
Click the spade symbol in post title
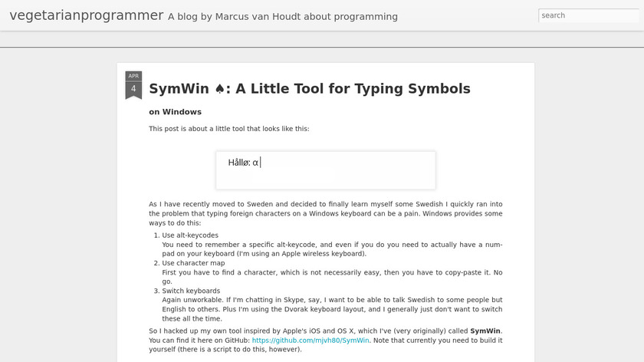click(x=220, y=89)
